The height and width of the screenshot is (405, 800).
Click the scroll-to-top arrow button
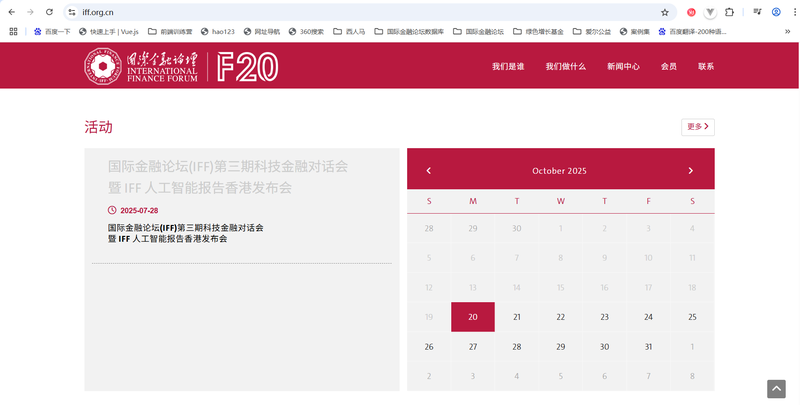click(776, 389)
